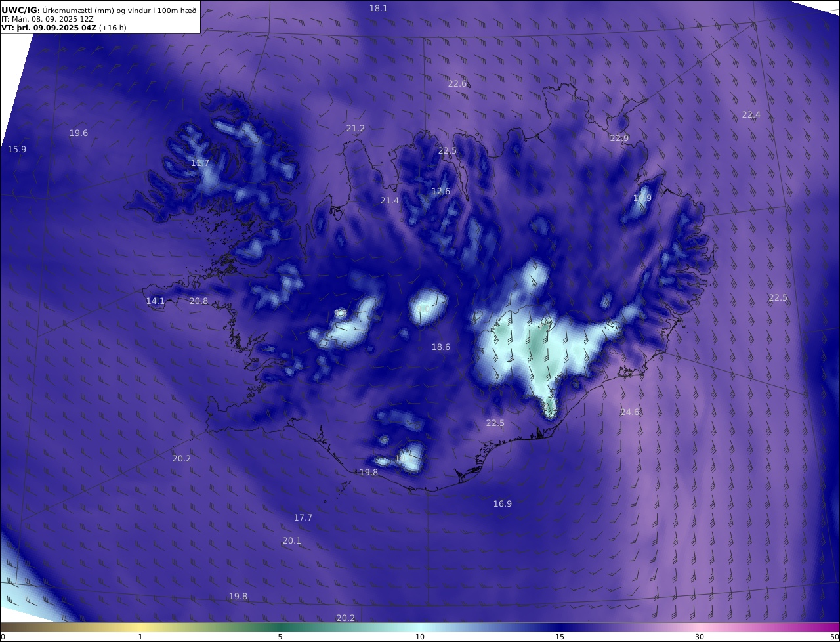Click the 22.9 value label

click(619, 139)
